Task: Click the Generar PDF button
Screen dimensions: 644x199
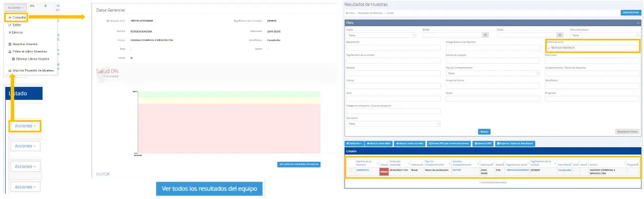Action: [483, 143]
